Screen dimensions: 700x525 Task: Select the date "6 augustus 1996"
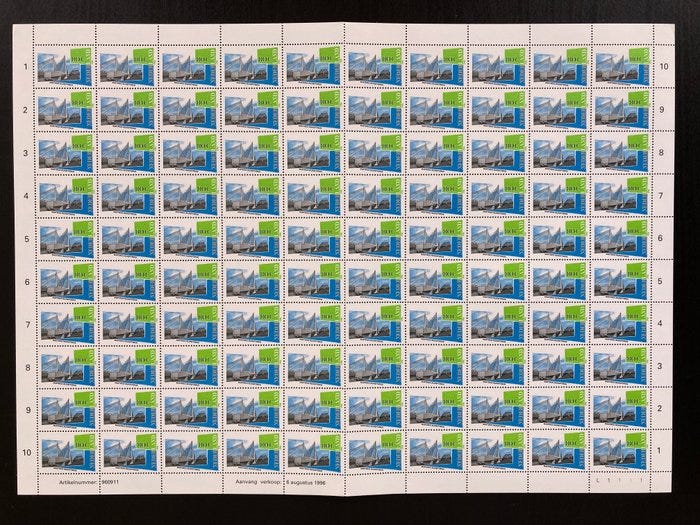click(x=306, y=483)
